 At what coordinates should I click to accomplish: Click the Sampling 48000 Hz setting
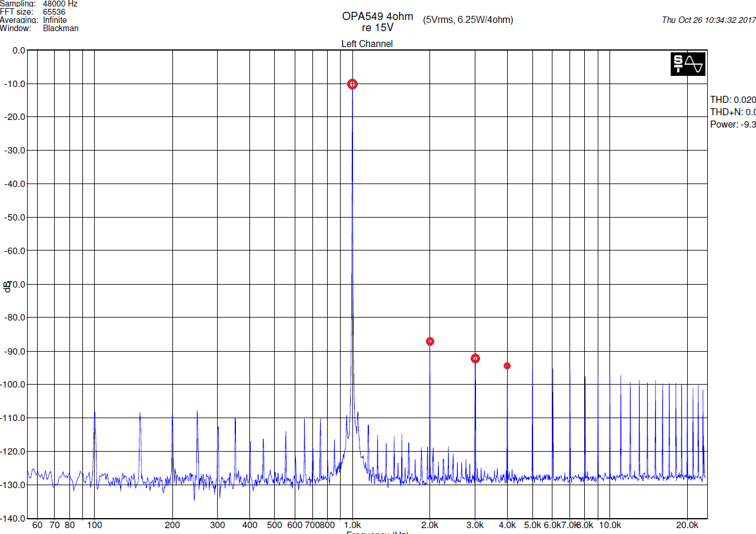[39, 4]
